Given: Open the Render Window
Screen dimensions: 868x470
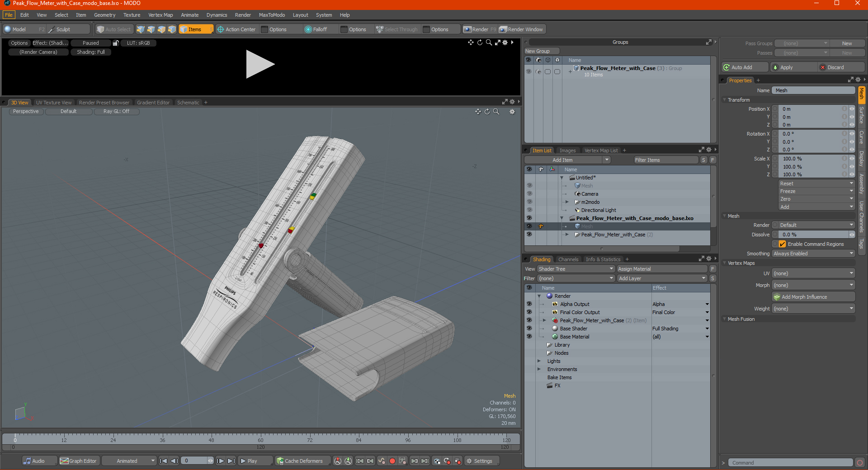Looking at the screenshot, I should (522, 29).
